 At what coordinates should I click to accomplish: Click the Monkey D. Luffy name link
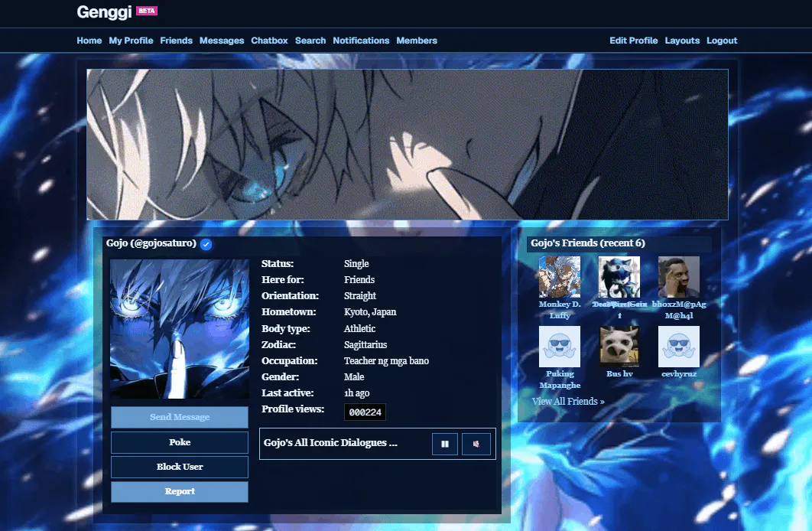tap(560, 310)
